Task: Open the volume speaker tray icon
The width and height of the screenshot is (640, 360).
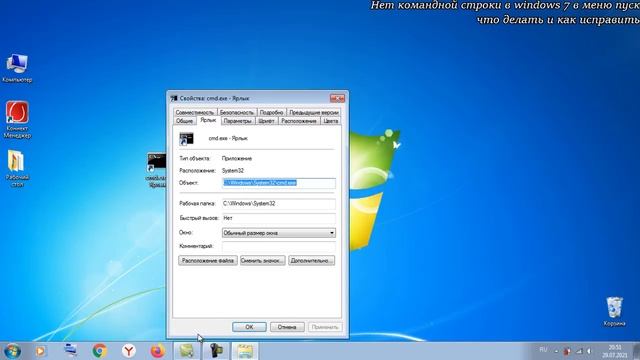Action: click(x=589, y=351)
